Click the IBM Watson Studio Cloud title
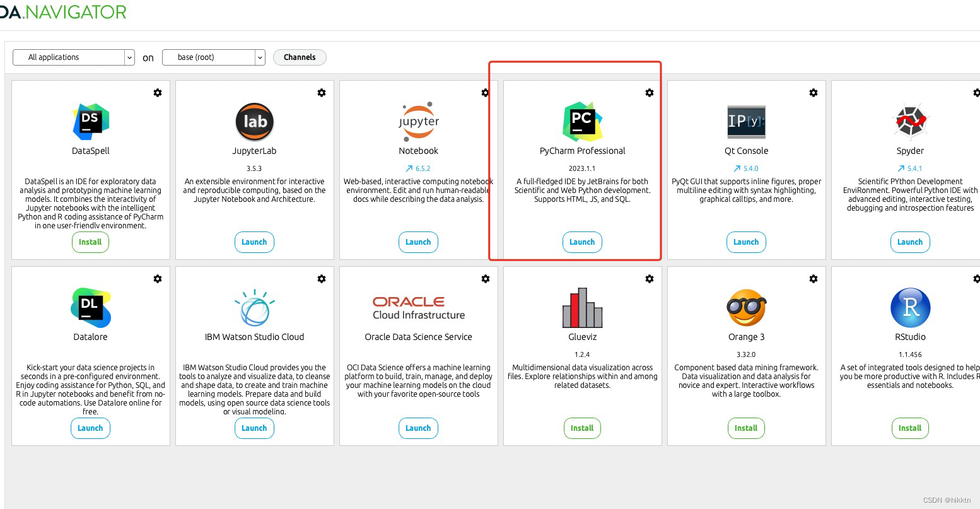 (x=255, y=337)
